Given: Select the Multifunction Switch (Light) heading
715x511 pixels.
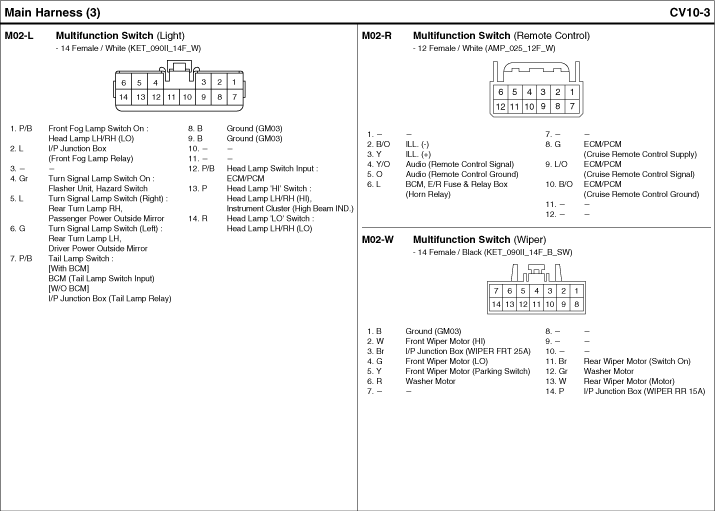Looking at the screenshot, I should (132, 35).
